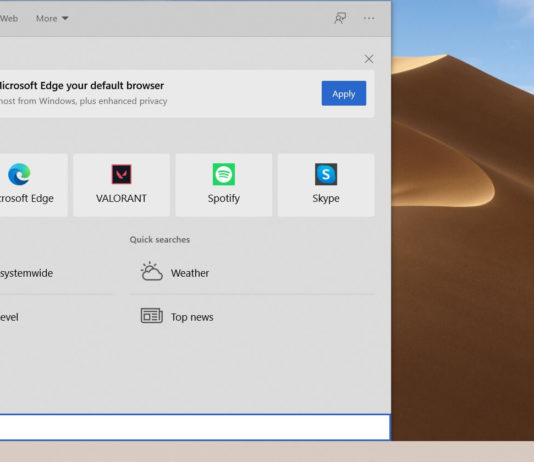
Task: Click the weather cloud icon
Action: pos(152,271)
